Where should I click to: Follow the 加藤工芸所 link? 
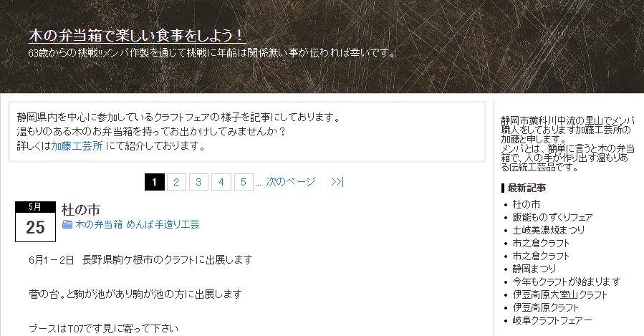(77, 146)
